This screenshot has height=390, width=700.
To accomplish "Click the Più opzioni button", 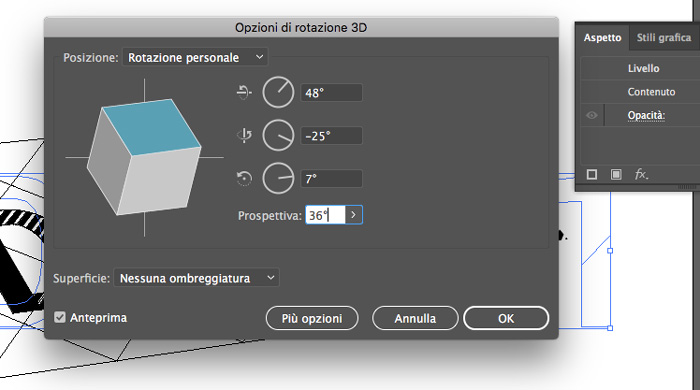I will (312, 318).
